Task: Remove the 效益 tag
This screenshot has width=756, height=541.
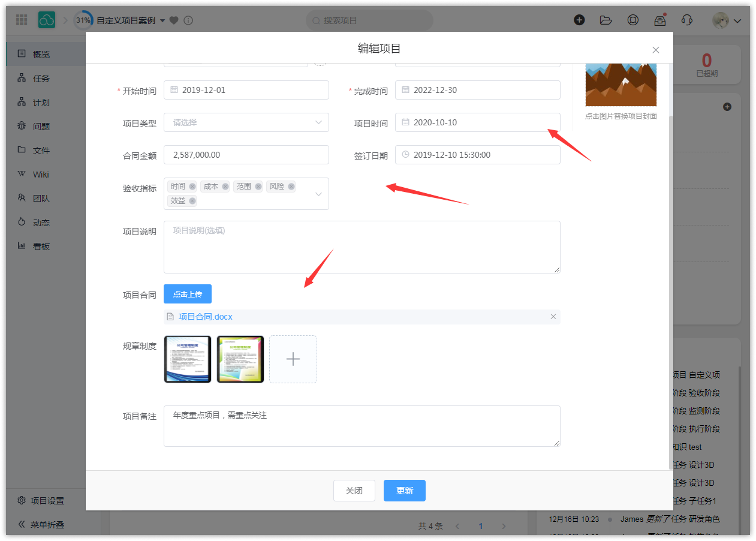Action: click(192, 201)
